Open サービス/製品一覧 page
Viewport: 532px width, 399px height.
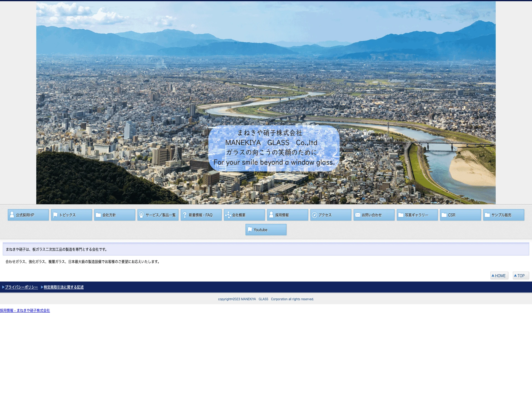pyautogui.click(x=158, y=215)
